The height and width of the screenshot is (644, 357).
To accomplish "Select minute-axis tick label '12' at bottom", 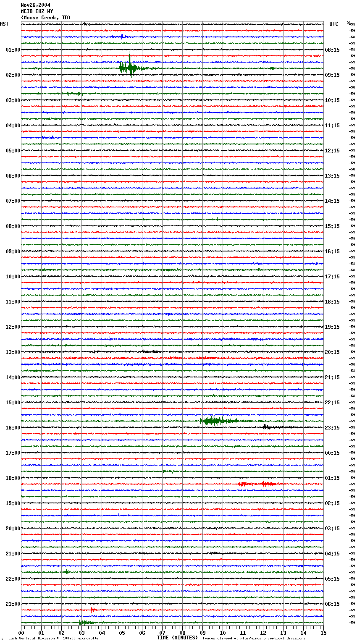I will pyautogui.click(x=263, y=633).
